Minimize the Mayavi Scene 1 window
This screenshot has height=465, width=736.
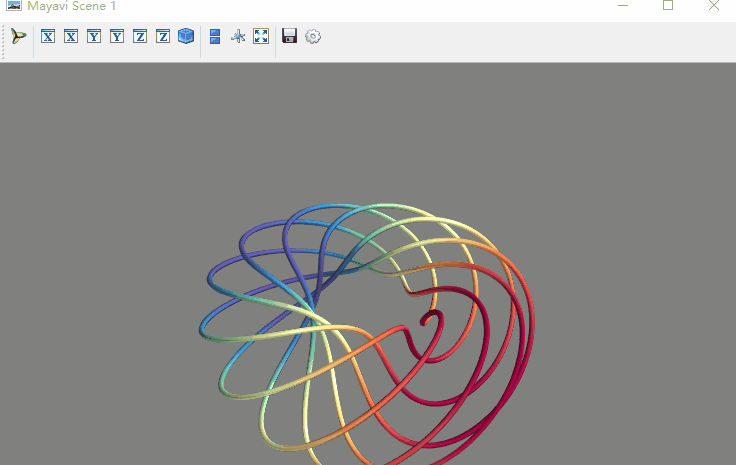(623, 6)
